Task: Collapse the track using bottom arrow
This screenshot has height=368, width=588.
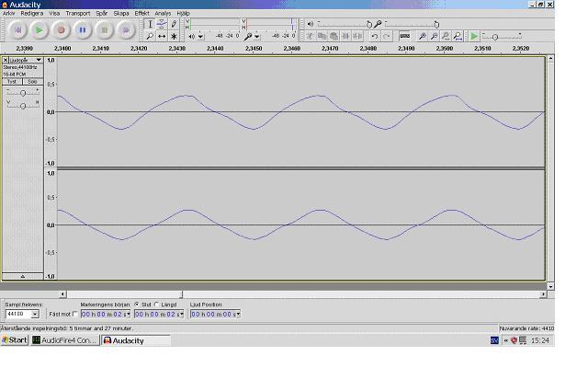Action: click(23, 276)
